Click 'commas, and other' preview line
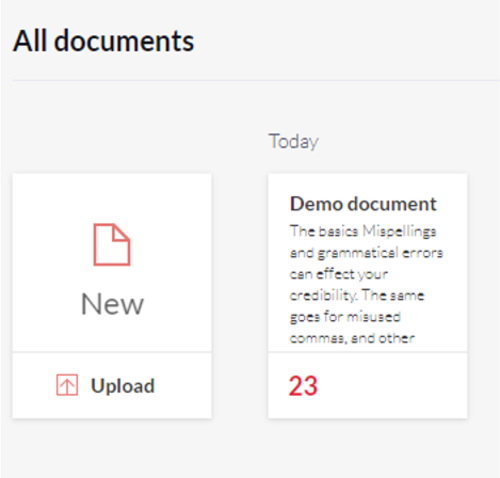Screen dimensions: 500x478 (352, 338)
